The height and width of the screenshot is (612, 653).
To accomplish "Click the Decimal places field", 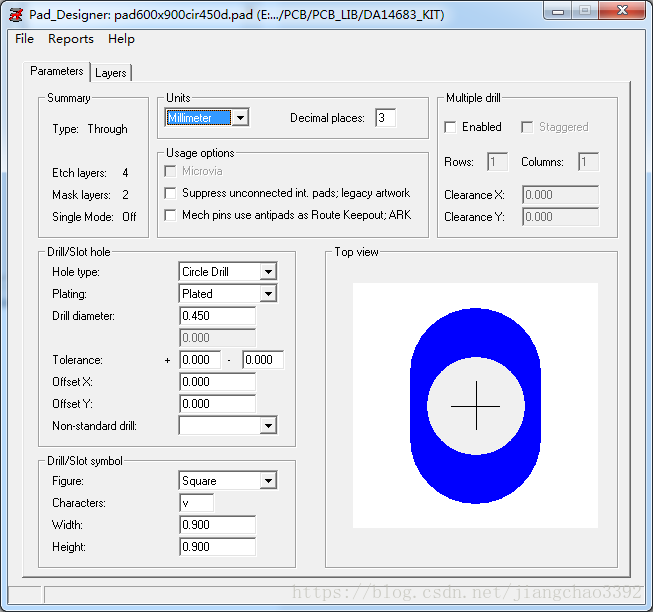I will pyautogui.click(x=385, y=118).
